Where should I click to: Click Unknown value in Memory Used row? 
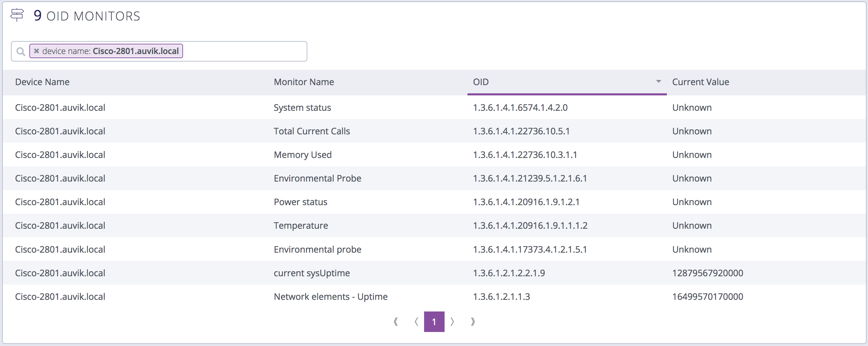coord(692,155)
